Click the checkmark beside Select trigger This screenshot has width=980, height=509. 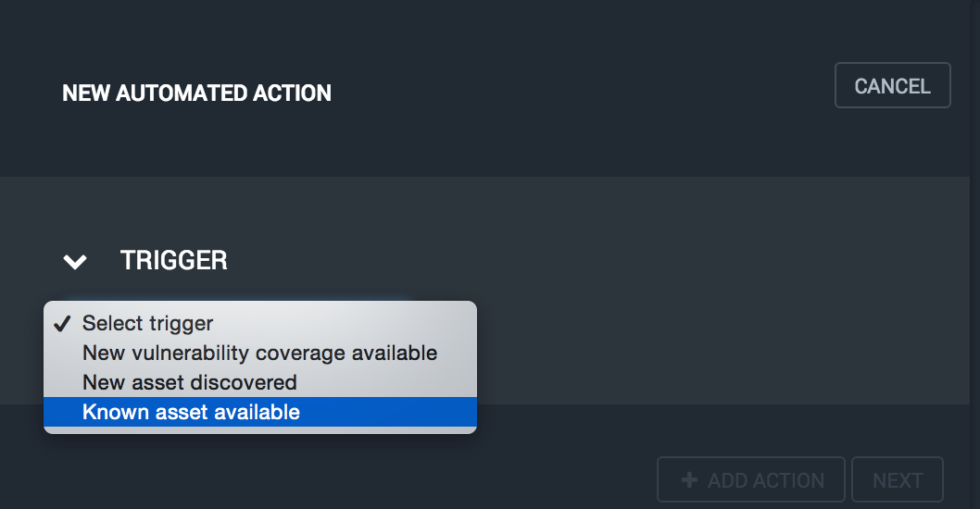[x=62, y=324]
